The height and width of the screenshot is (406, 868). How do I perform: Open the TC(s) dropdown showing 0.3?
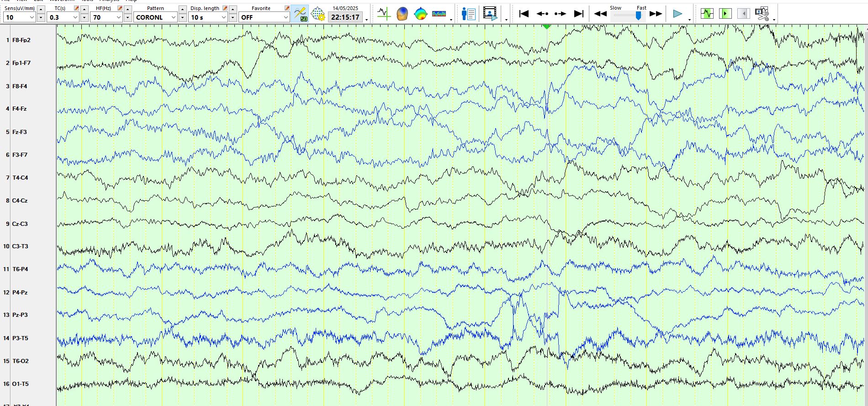(64, 17)
